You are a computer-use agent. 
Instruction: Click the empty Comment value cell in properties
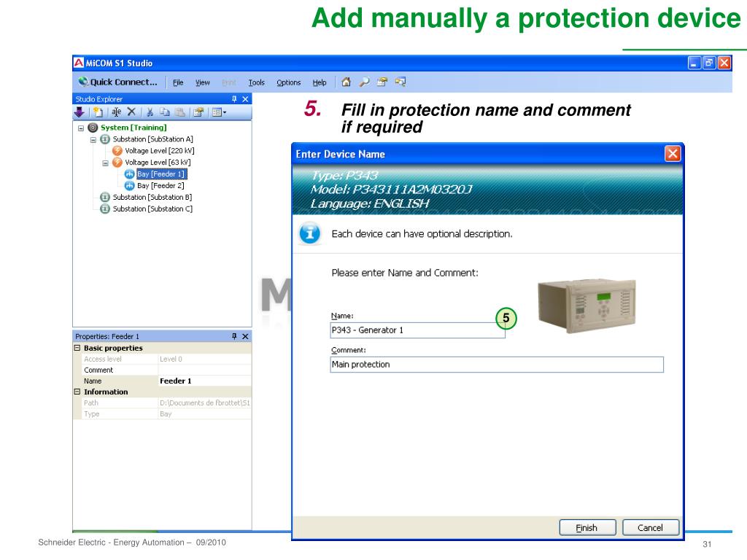[x=205, y=370]
